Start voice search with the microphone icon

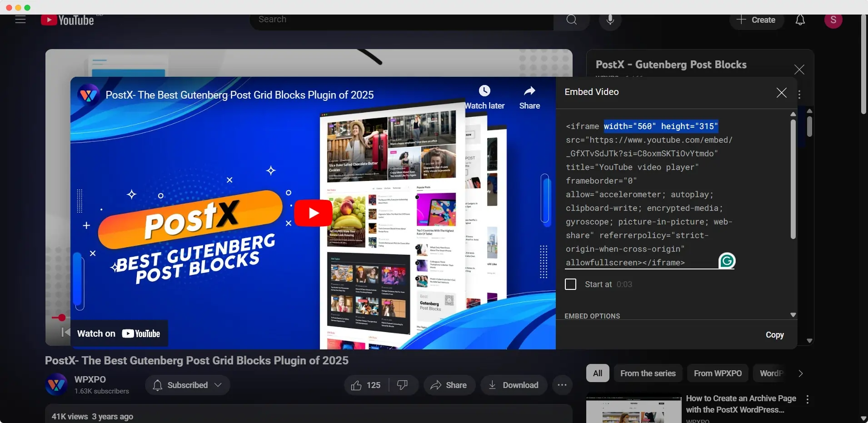pyautogui.click(x=610, y=20)
